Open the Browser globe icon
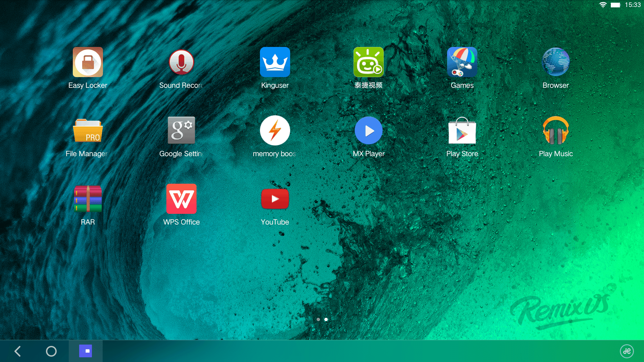644x362 pixels. coord(556,62)
